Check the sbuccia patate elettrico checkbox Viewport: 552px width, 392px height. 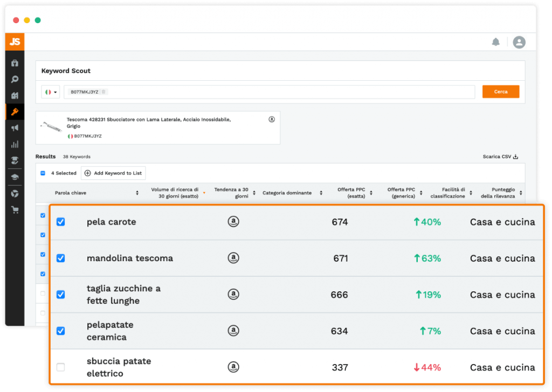60,367
